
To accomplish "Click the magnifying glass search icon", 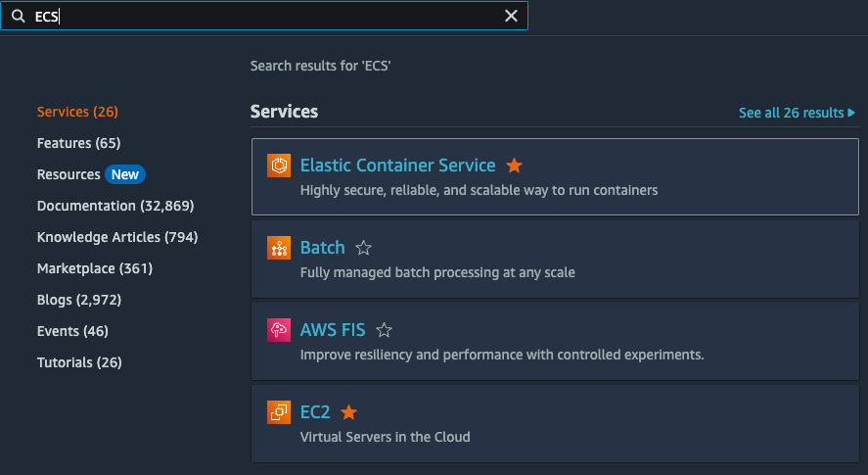I will [x=18, y=16].
